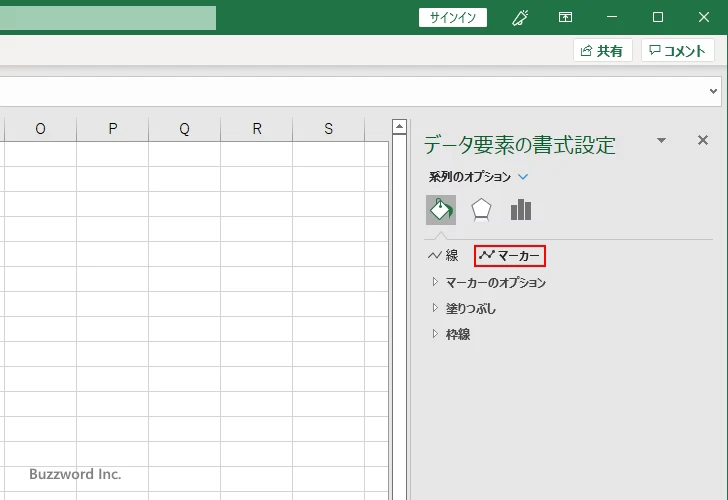Select the Fill & Line paint bucket icon
This screenshot has width=728, height=500.
click(x=441, y=210)
